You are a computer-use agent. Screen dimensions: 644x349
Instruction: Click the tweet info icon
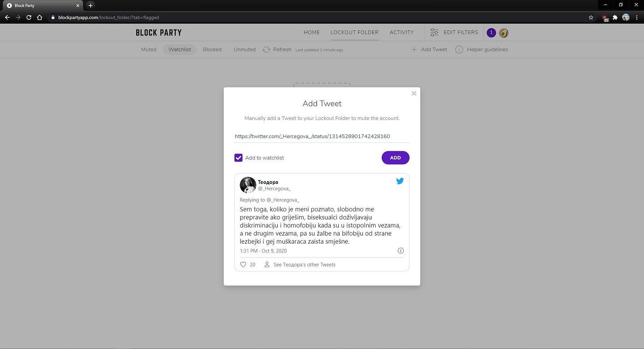point(401,251)
